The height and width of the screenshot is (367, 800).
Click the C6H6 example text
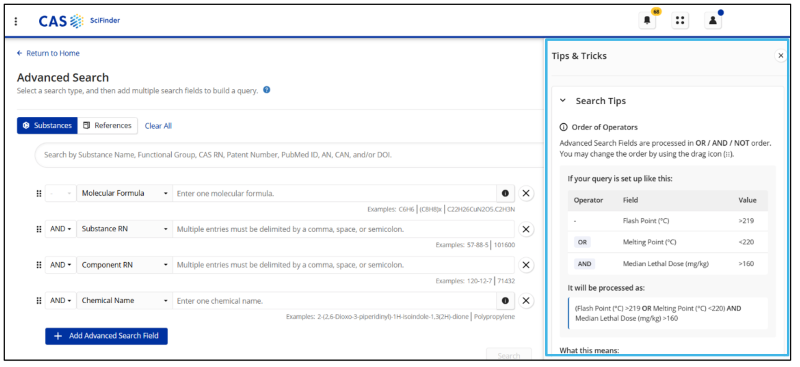407,209
